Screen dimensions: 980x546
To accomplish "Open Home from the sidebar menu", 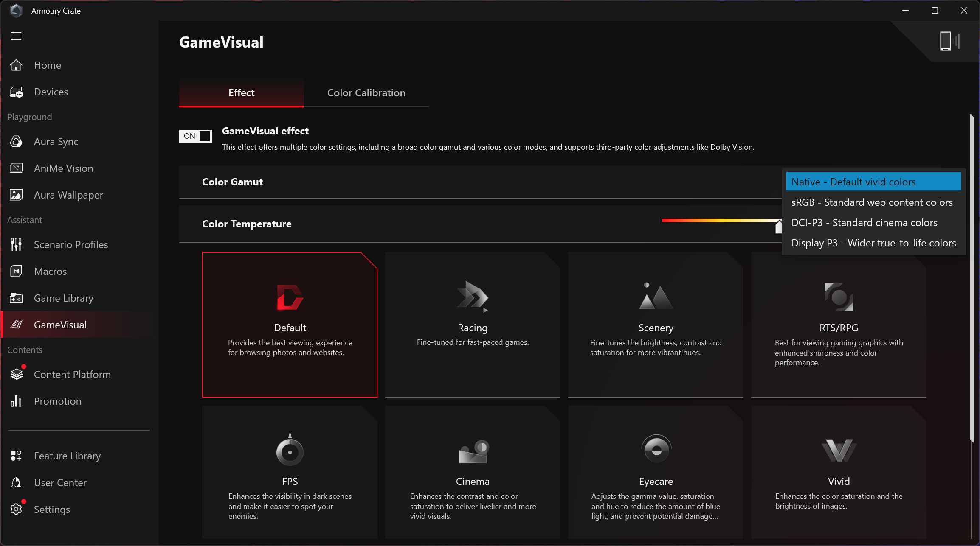I will pyautogui.click(x=48, y=65).
